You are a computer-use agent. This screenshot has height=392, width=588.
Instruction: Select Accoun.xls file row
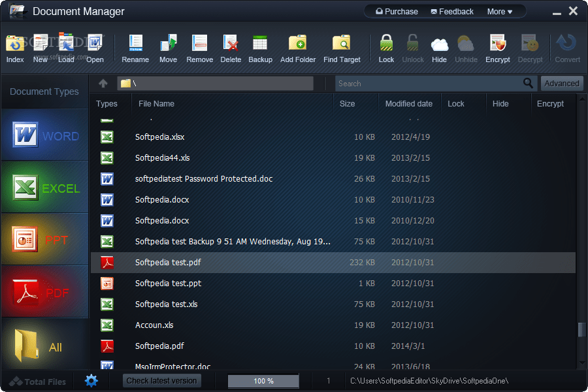point(333,325)
